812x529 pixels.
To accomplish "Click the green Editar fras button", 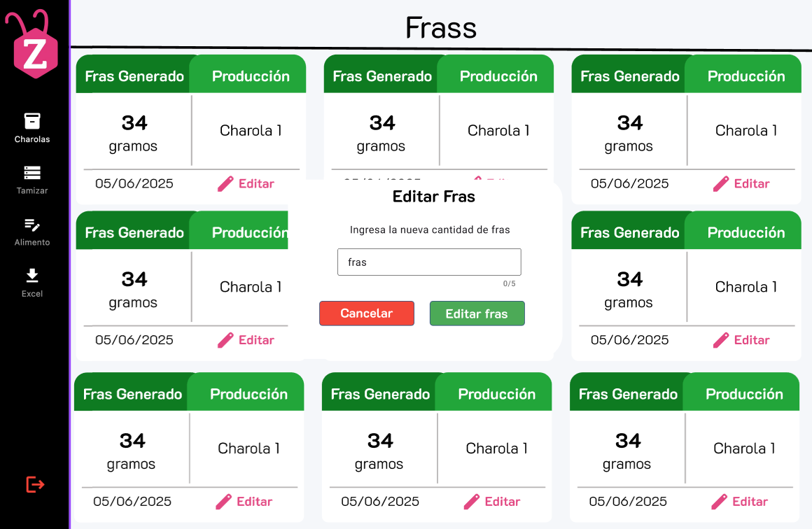I will coord(477,313).
